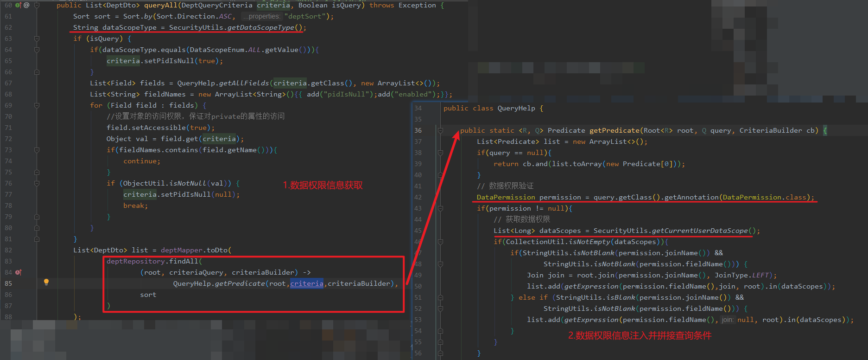The width and height of the screenshot is (868, 360).
Task: Click the fold end marker at line 75
Action: [x=37, y=172]
